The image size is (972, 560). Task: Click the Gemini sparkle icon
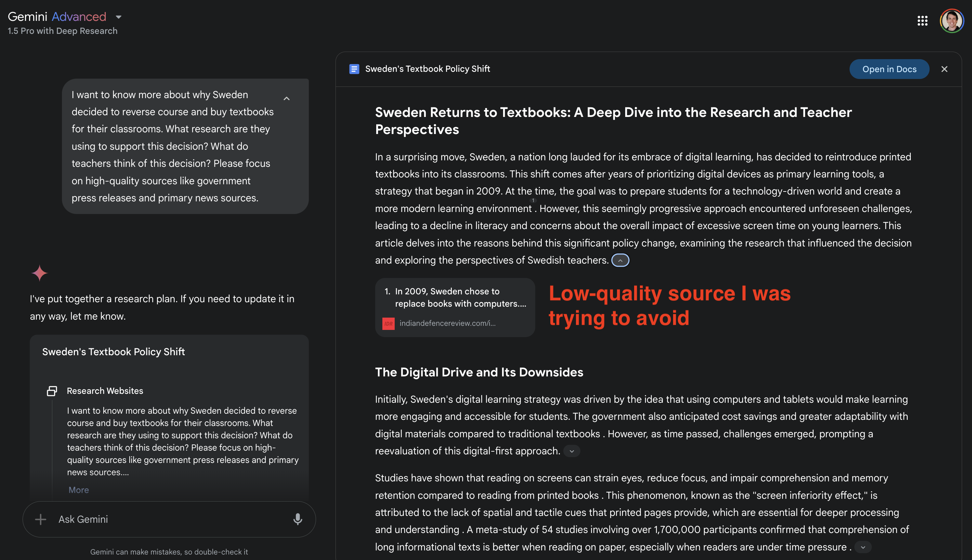click(x=40, y=273)
